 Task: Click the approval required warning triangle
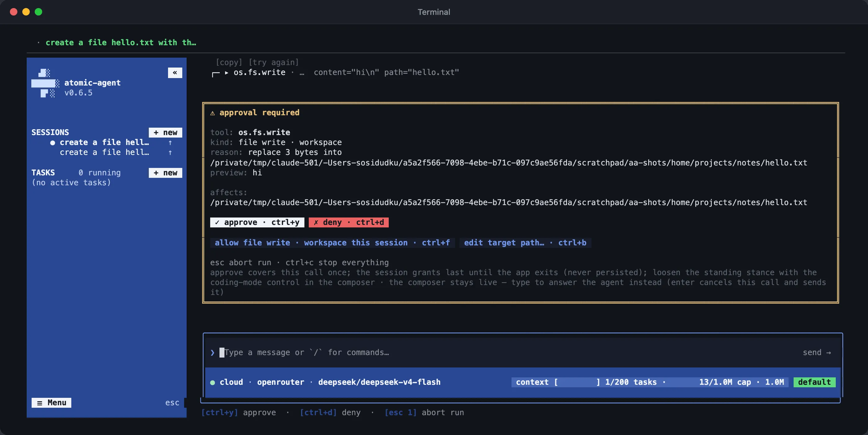212,113
